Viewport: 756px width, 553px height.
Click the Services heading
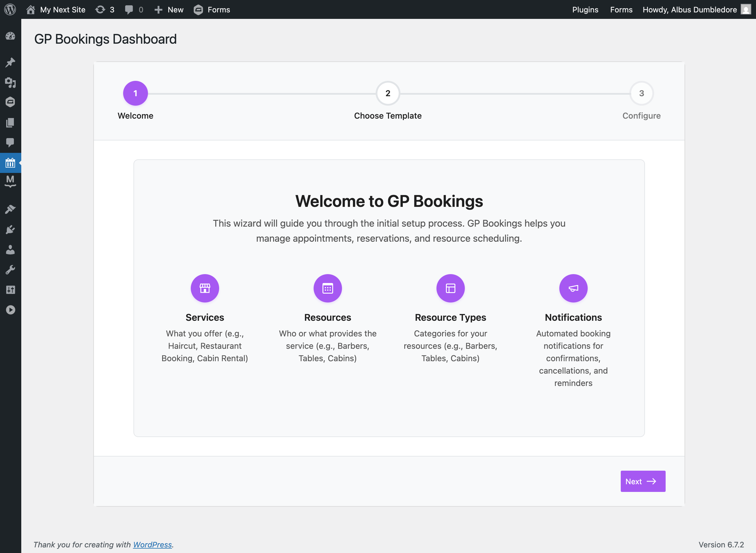[x=205, y=317]
